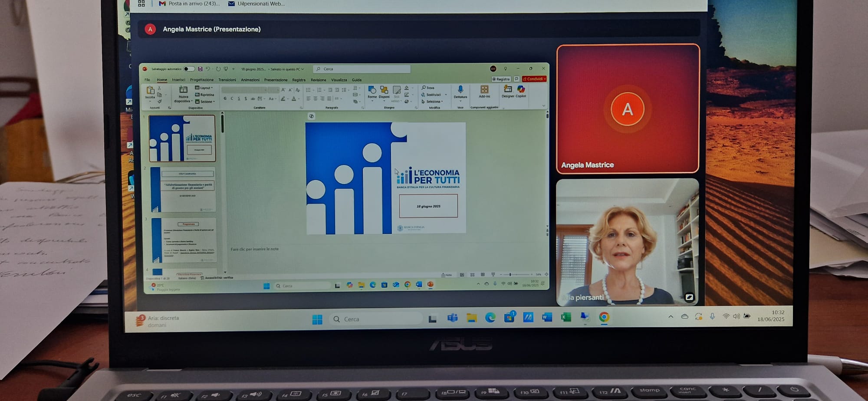Switch to the Progettazione tab
The height and width of the screenshot is (401, 868).
point(202,80)
